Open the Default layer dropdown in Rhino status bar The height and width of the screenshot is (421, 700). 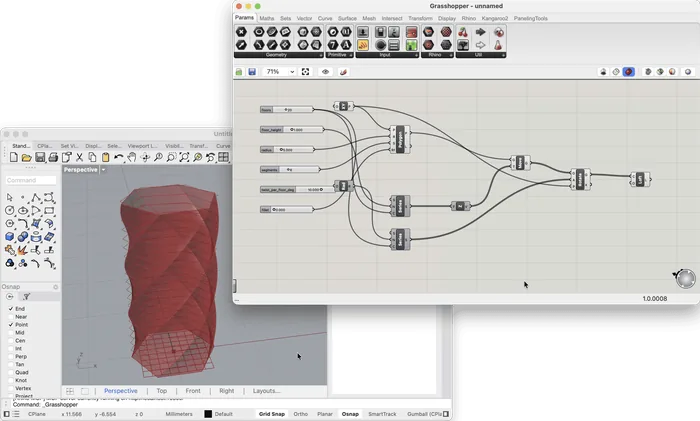(x=219, y=414)
